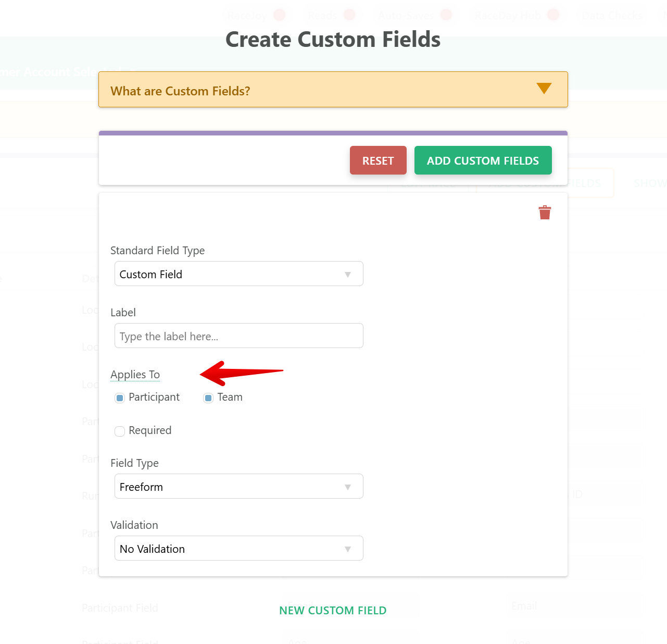Screen dimensions: 667x644
Task: Click the Team label text
Action: pyautogui.click(x=230, y=397)
